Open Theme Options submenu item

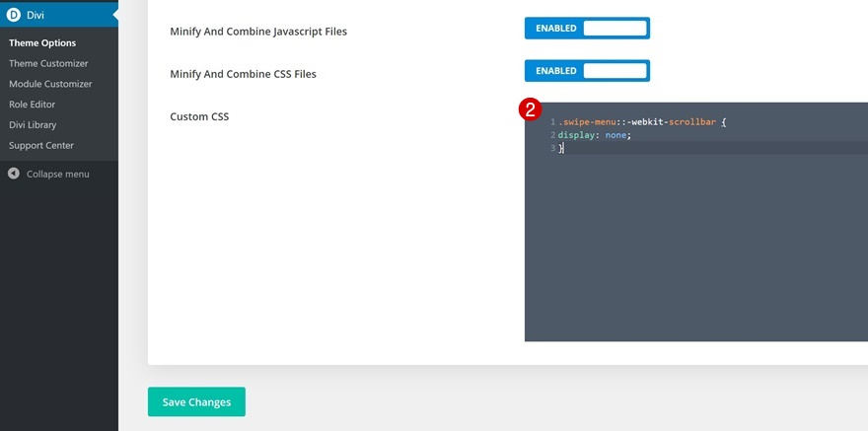tap(42, 43)
